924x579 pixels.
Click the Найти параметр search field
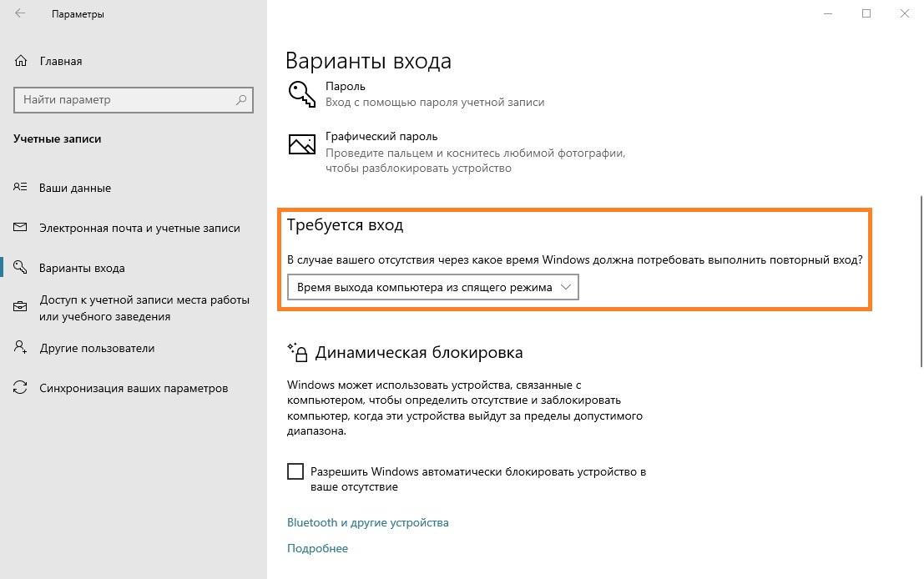pos(134,99)
